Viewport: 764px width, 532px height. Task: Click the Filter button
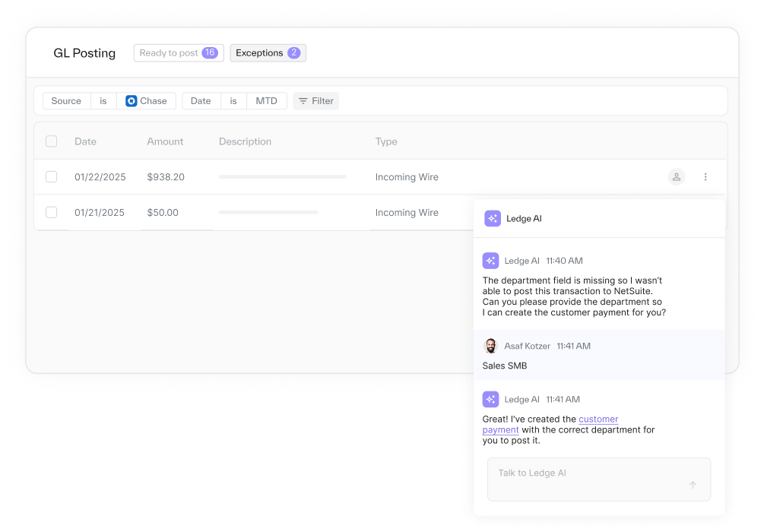pyautogui.click(x=316, y=101)
